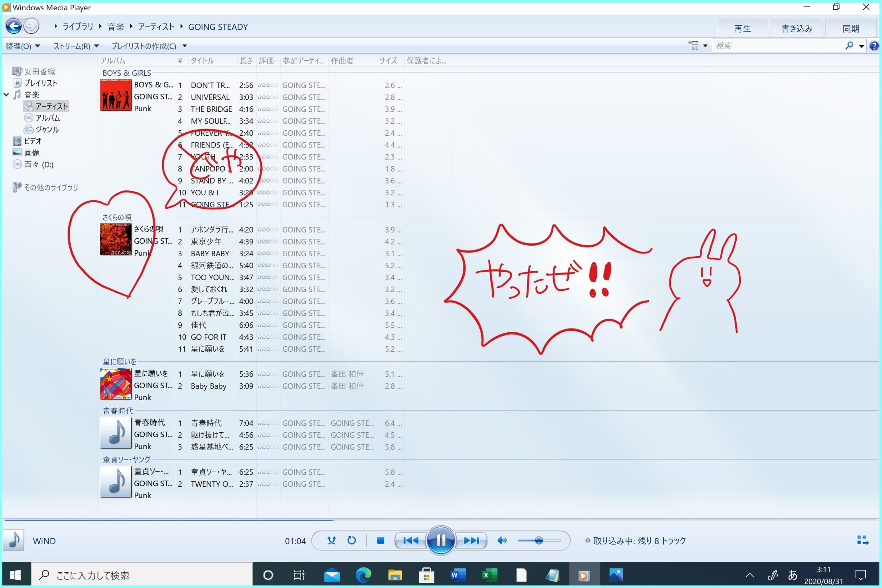Image resolution: width=882 pixels, height=588 pixels.
Task: Click the view options icon
Action: [x=694, y=46]
